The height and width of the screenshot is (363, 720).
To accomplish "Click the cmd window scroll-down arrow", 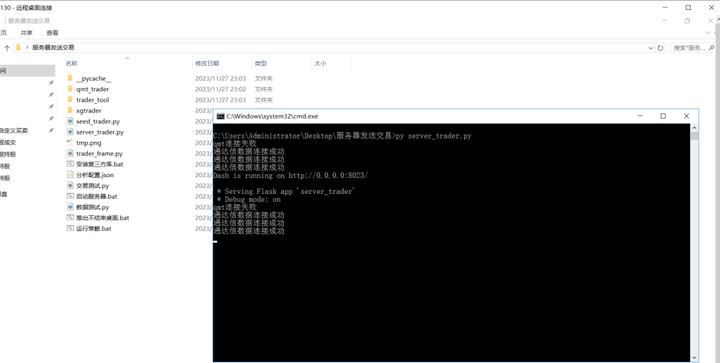I will coord(694,357).
